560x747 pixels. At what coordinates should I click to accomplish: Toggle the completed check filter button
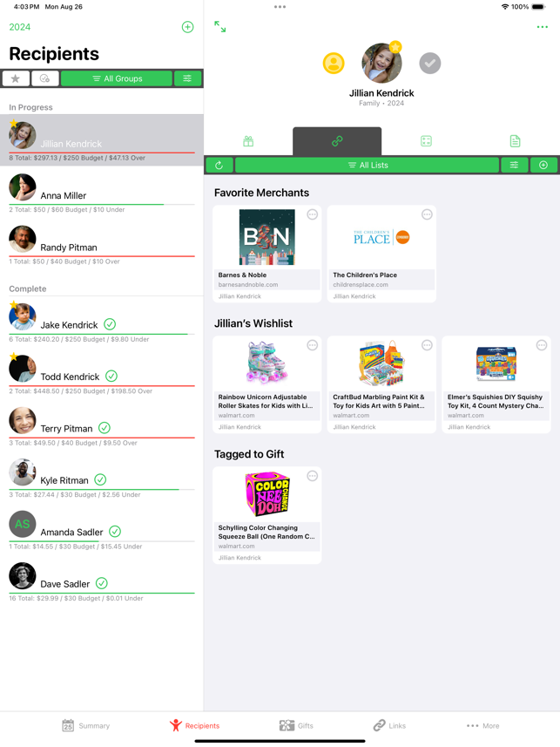pos(44,78)
